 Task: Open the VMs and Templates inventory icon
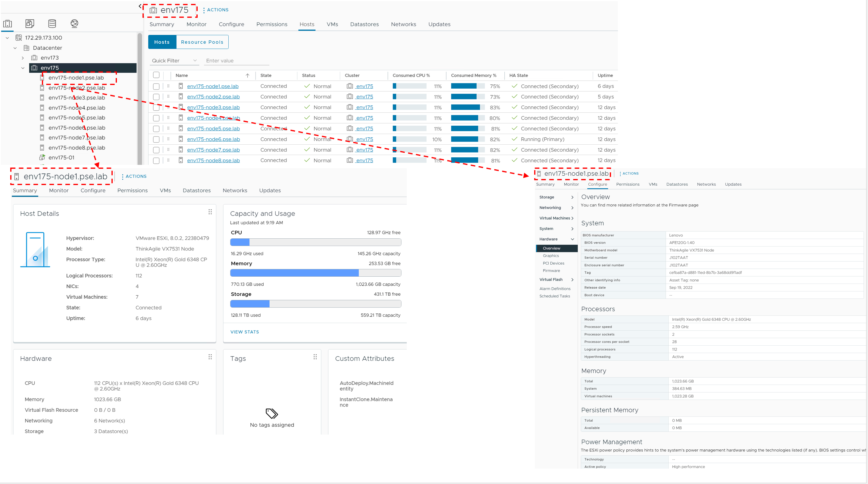30,24
